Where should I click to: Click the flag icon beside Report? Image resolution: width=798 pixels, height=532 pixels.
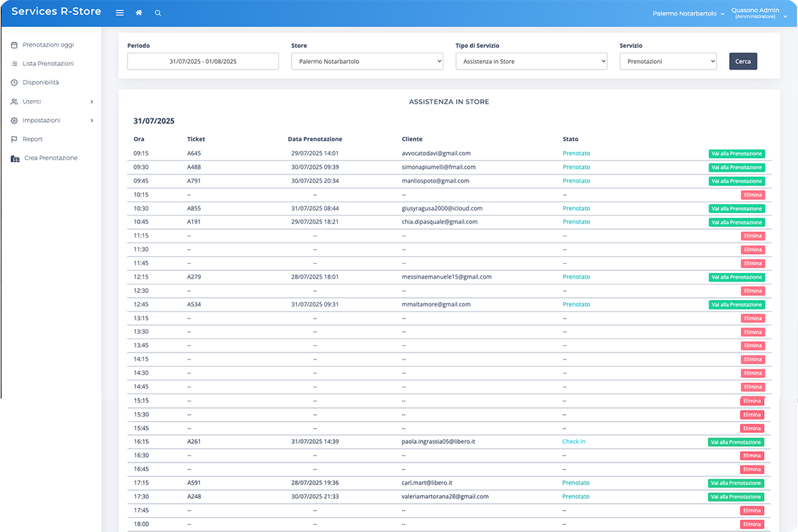tap(14, 139)
